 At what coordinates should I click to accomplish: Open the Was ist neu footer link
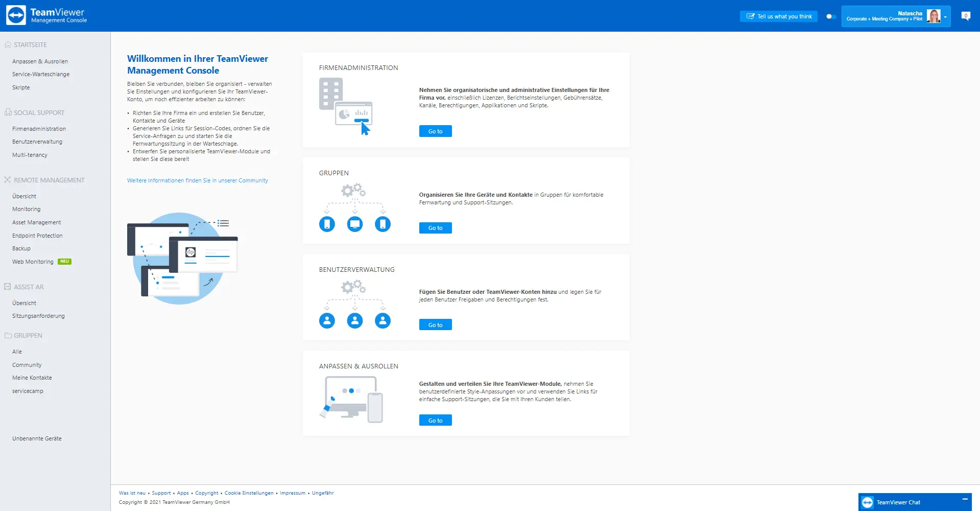click(x=132, y=493)
